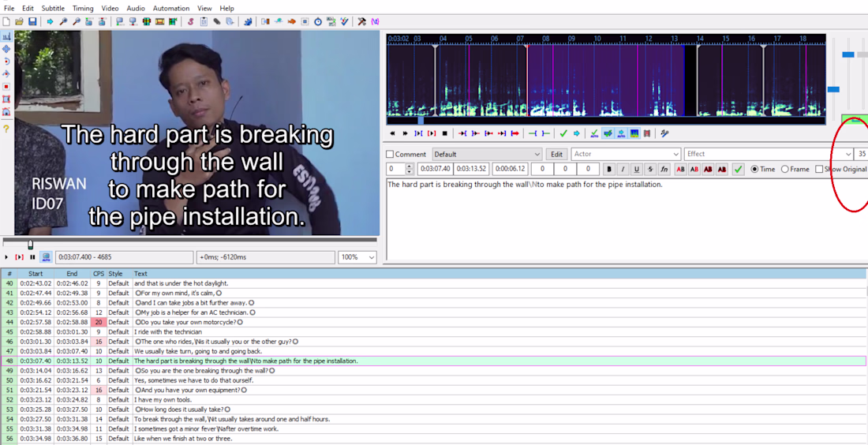
Task: Commit audio changes with green checkmark
Action: [563, 133]
